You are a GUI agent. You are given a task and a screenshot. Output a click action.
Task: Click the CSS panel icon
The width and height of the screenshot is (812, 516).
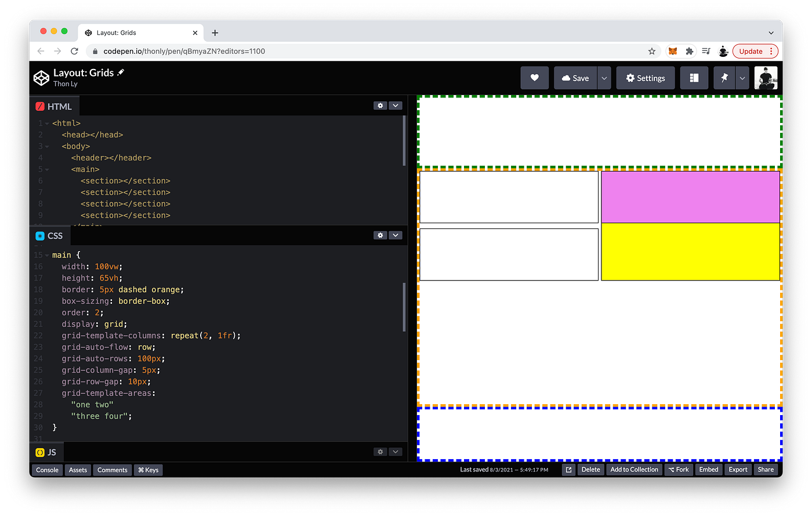[x=41, y=235]
